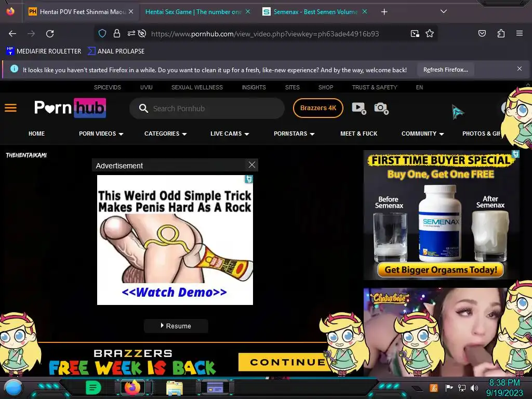Click the Refresh Firefox button
The width and height of the screenshot is (532, 399).
click(x=445, y=70)
